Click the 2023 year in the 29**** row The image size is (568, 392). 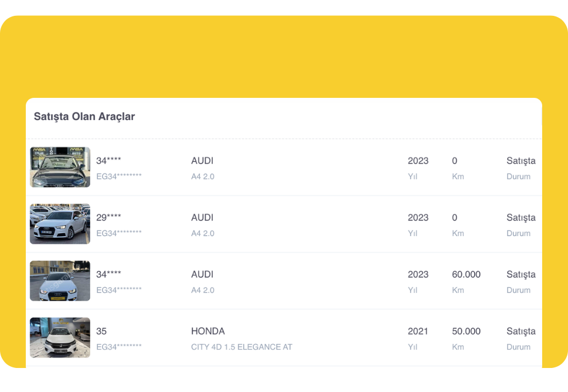pos(418,217)
